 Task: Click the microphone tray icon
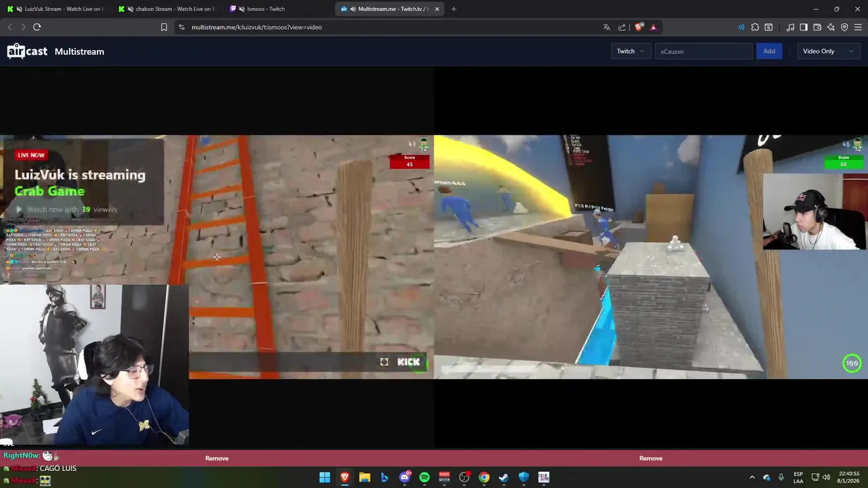781,477
